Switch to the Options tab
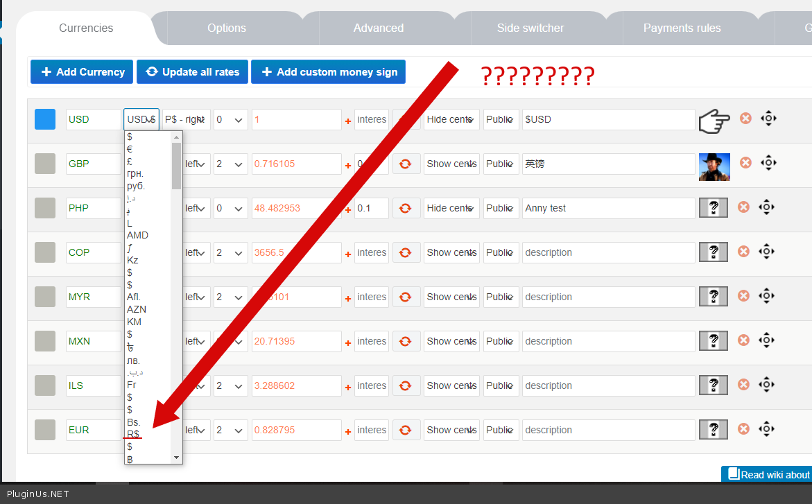 click(227, 28)
